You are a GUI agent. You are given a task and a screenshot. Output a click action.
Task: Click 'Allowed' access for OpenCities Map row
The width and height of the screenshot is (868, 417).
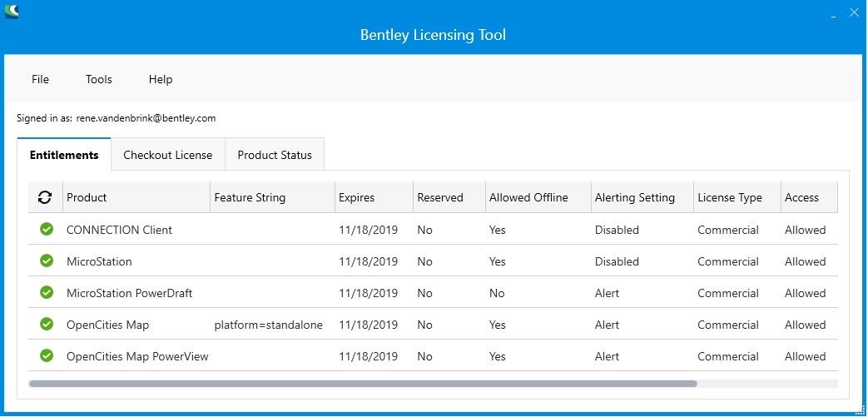tap(805, 325)
